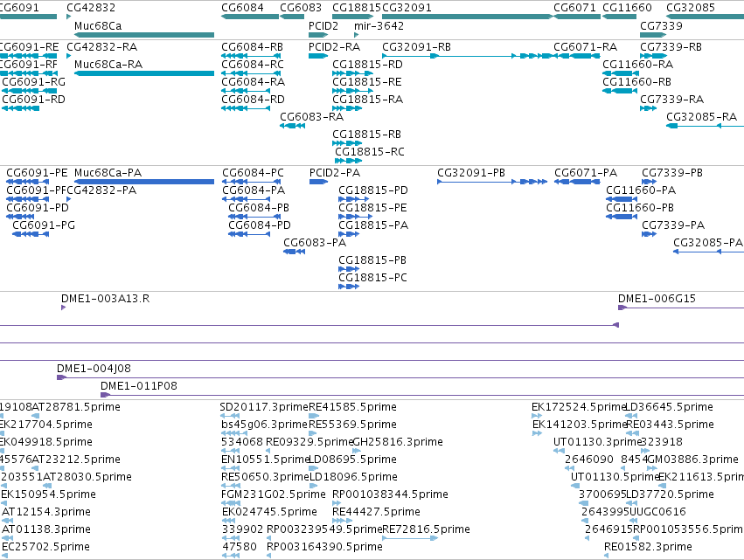Select transcript label CG6083-RA
744x560 pixels.
tap(312, 117)
